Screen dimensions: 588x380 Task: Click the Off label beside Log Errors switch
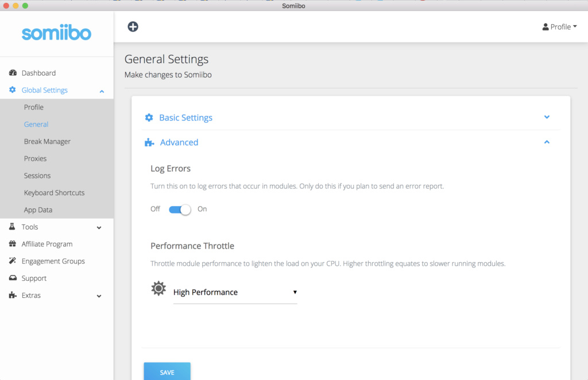155,209
